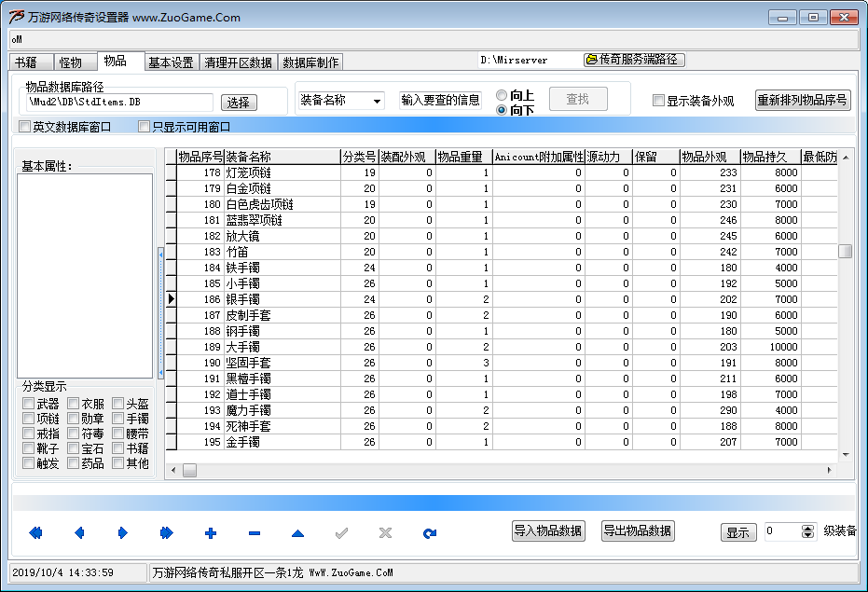Select 向下 search direction radio
This screenshot has height=592, width=868.
coord(502,110)
